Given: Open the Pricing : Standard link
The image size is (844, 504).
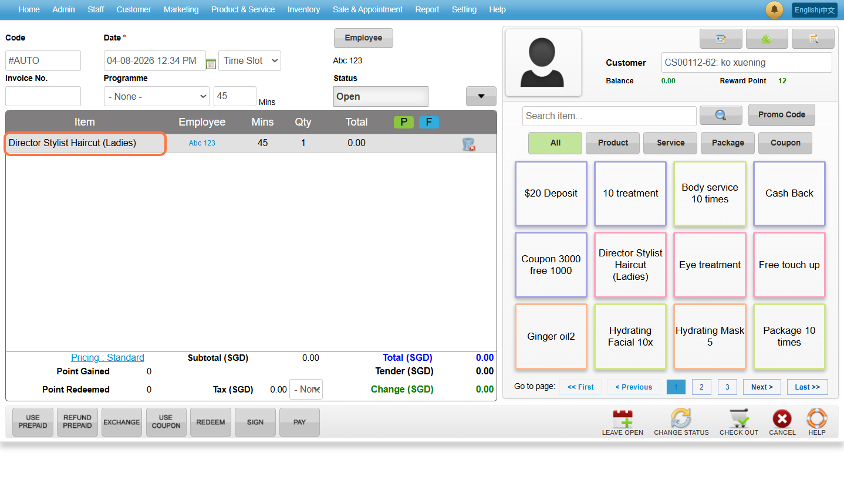Looking at the screenshot, I should (107, 358).
